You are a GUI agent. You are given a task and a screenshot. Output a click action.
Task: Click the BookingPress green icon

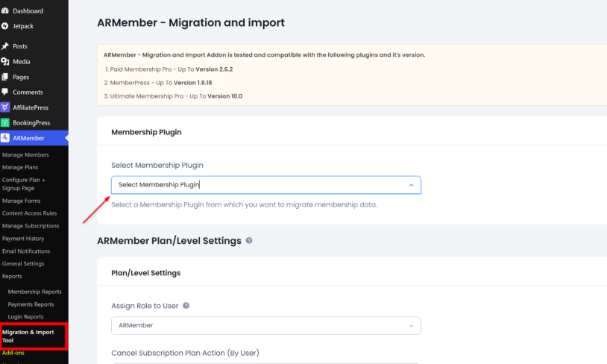[x=5, y=123]
